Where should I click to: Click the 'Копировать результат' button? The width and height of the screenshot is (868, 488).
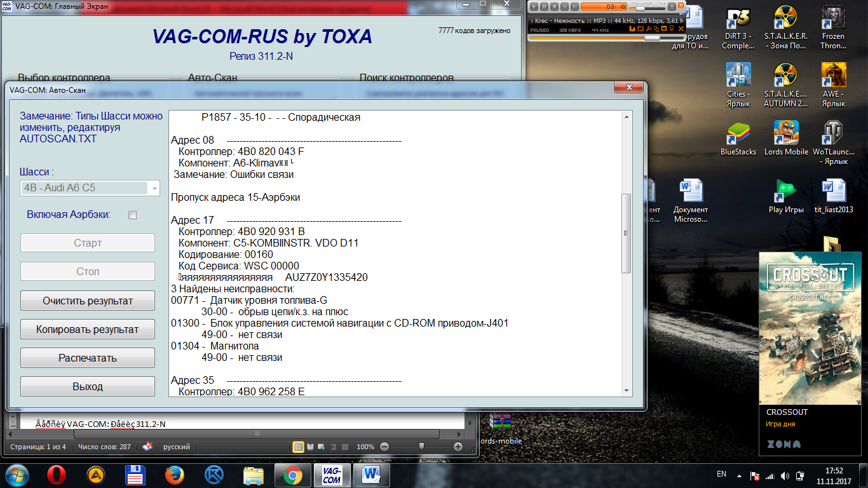88,329
